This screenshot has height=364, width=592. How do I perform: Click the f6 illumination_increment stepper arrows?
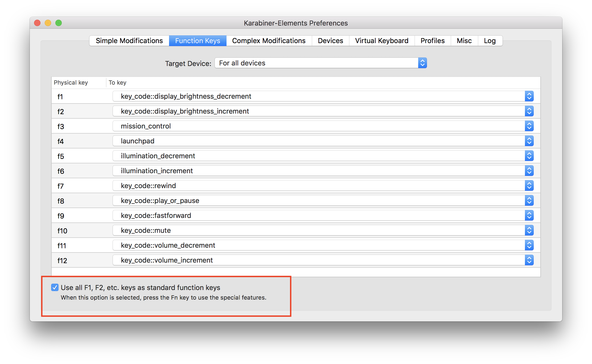tap(529, 171)
